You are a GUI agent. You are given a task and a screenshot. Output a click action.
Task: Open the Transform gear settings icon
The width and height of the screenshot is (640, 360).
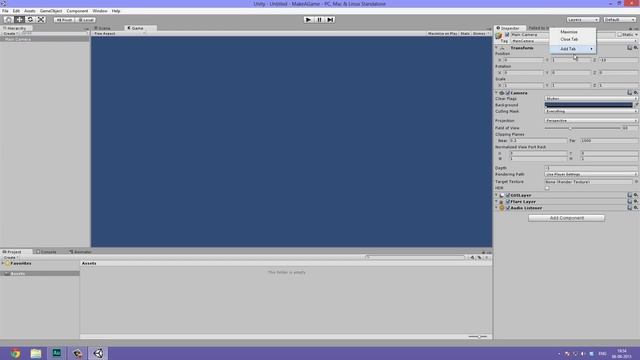tap(636, 48)
